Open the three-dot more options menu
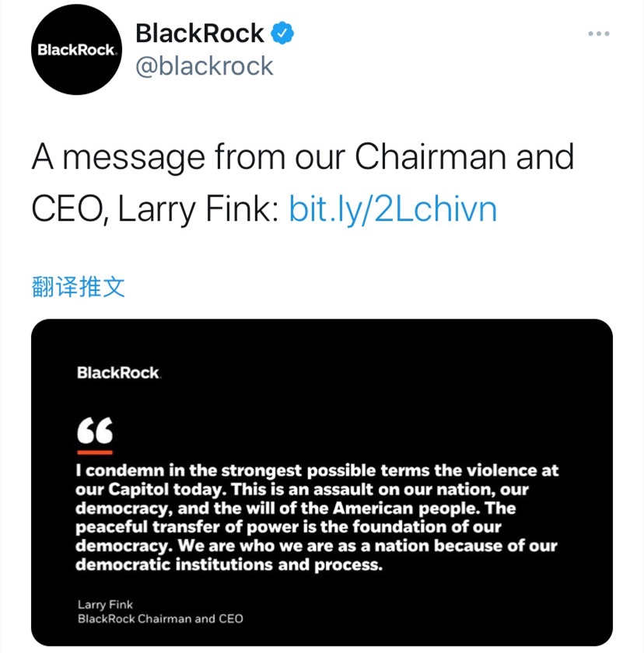The image size is (644, 653). [598, 33]
